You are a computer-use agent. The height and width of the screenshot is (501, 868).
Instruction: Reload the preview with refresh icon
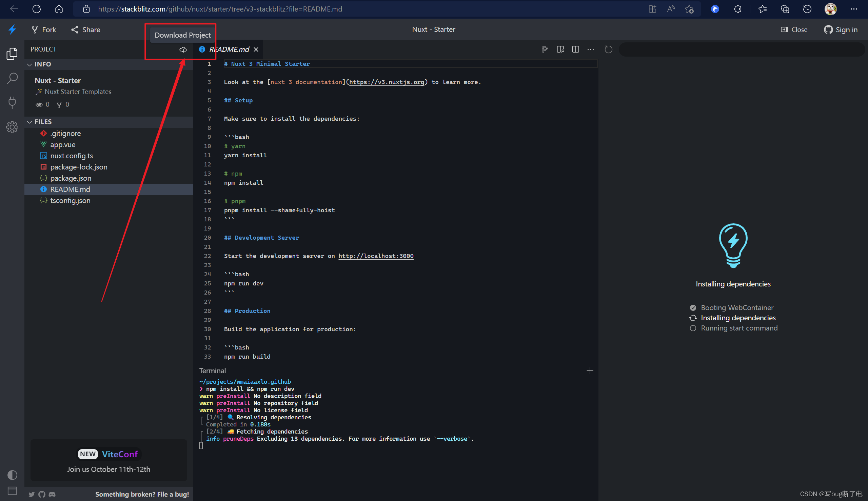[x=609, y=49]
